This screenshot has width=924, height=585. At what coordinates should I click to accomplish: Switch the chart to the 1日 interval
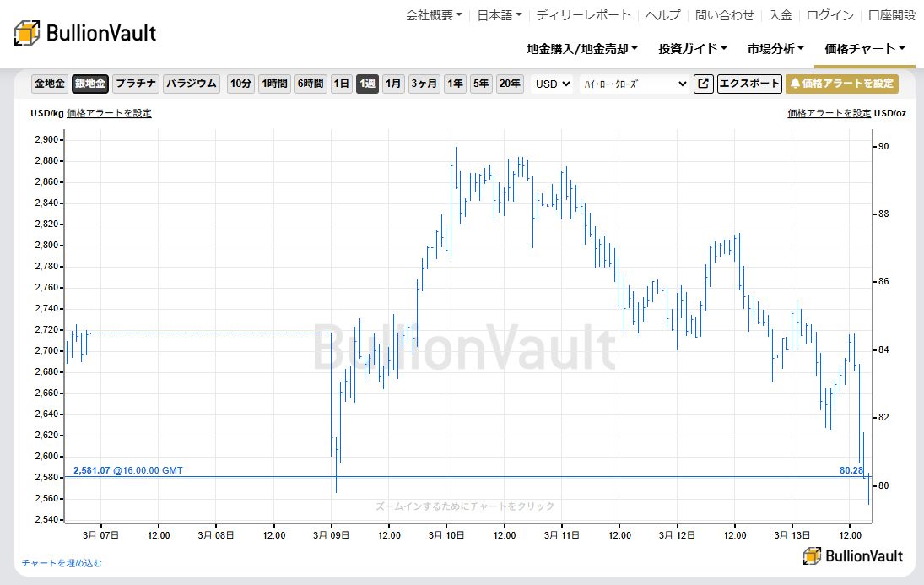point(341,84)
